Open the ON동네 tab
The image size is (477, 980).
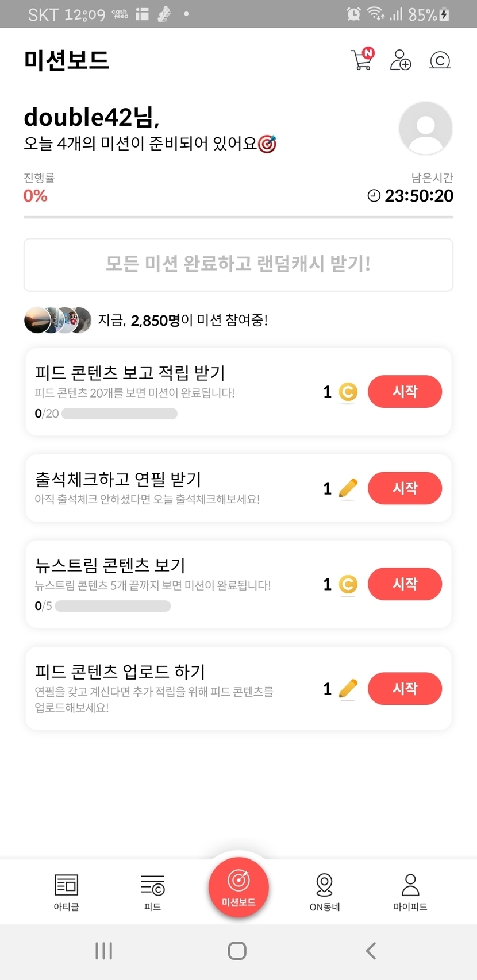(325, 892)
